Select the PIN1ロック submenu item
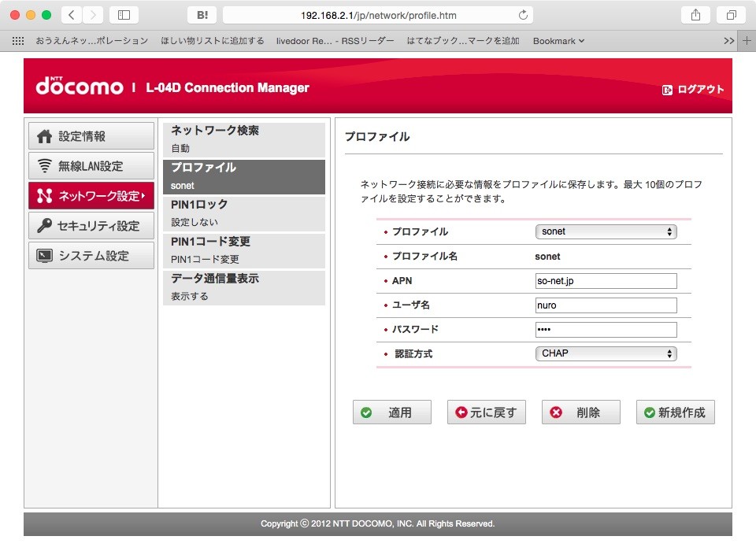The width and height of the screenshot is (756, 551). click(244, 213)
